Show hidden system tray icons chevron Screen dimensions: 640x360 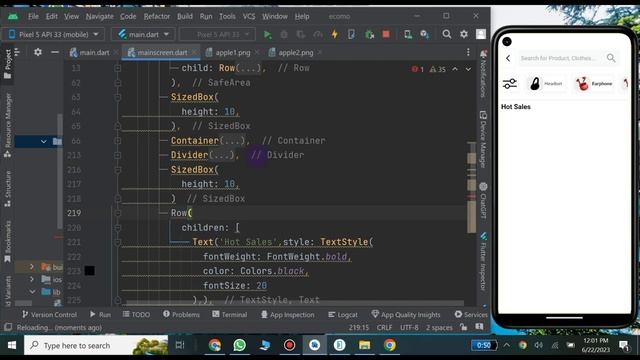point(507,345)
